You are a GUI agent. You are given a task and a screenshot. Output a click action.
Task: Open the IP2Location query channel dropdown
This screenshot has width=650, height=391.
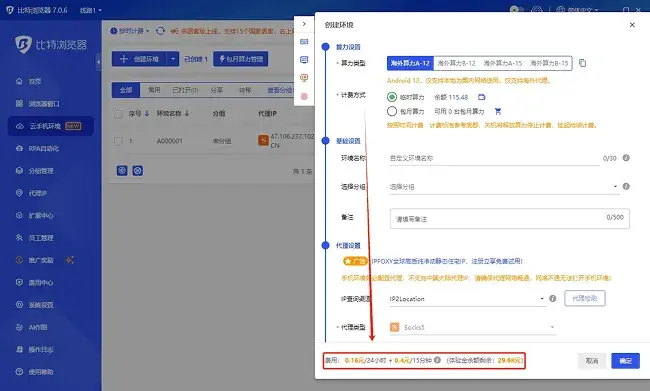pos(467,299)
